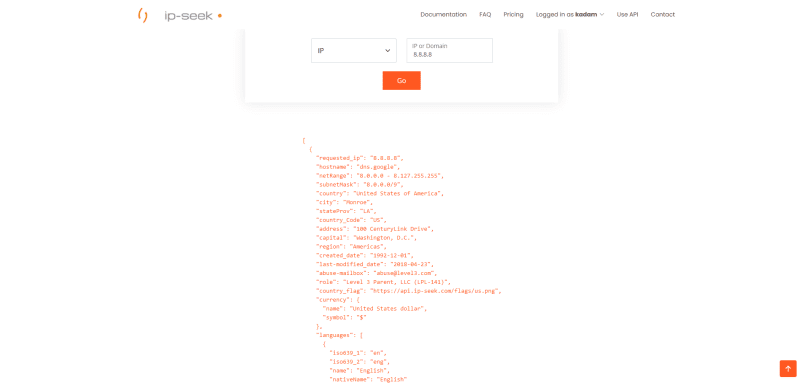This screenshot has width=800, height=383.
Task: Click the chevron next to kadam
Action: (602, 15)
